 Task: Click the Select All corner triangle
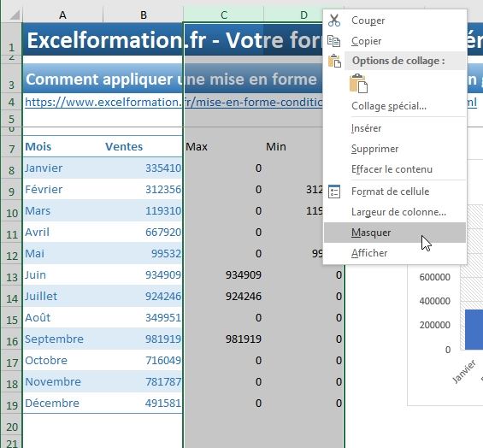click(x=15, y=15)
